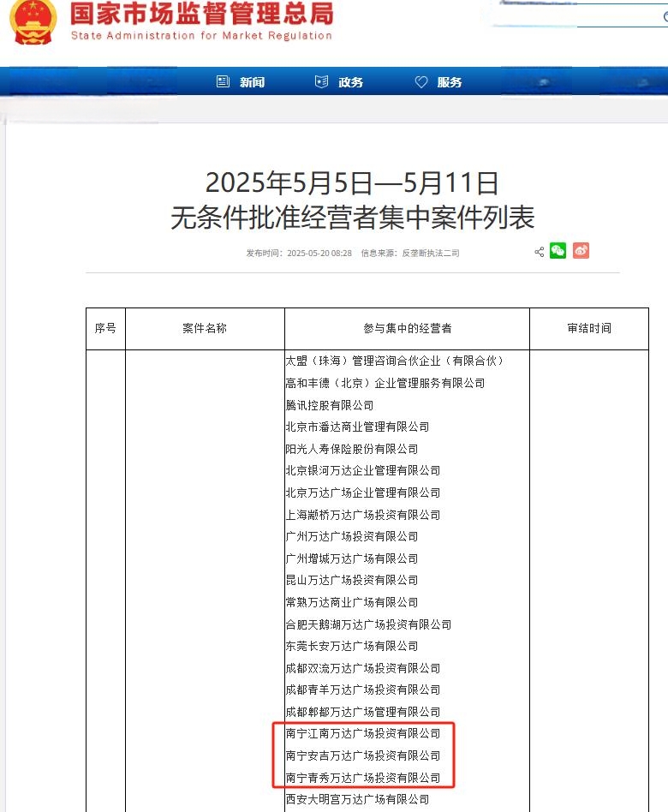Click the 案件名称 column header
The height and width of the screenshot is (812, 668).
tap(205, 328)
